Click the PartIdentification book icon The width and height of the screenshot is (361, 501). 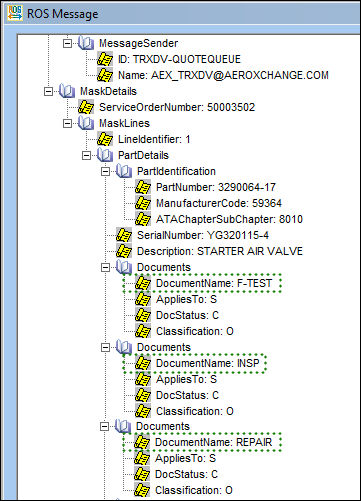pyautogui.click(x=124, y=171)
